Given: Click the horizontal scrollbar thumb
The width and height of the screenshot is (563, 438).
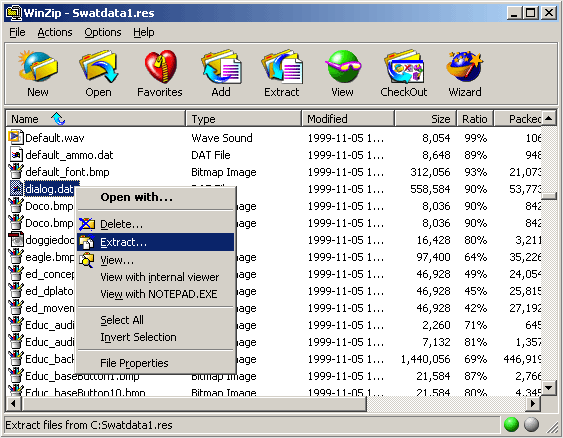Looking at the screenshot, I should coord(194,404).
